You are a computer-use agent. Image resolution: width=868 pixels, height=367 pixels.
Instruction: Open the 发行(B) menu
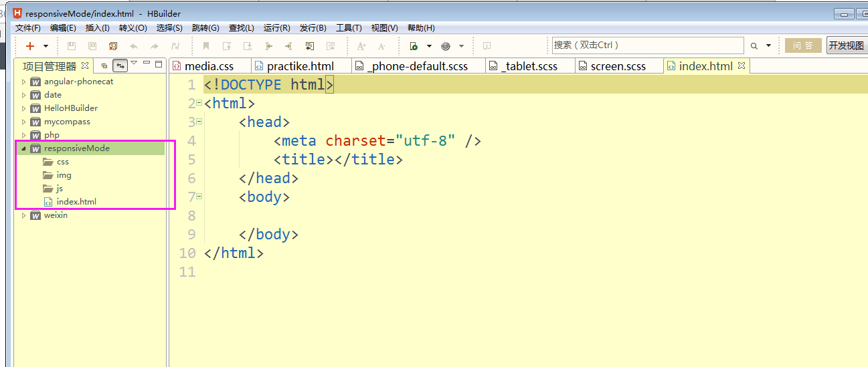pyautogui.click(x=313, y=27)
